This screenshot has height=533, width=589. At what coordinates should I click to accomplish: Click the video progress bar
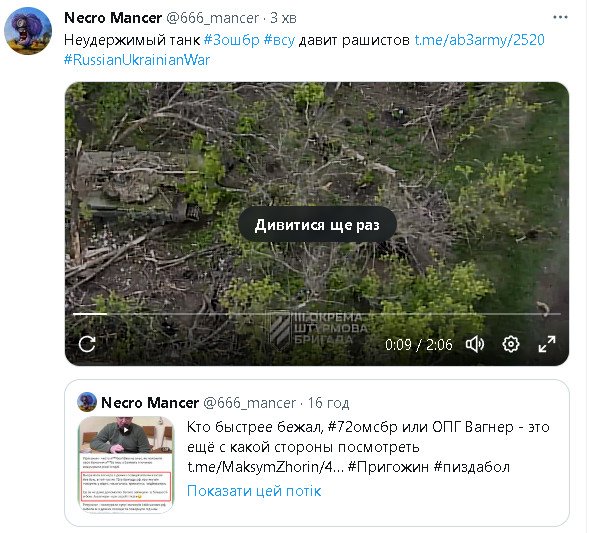pos(317,314)
